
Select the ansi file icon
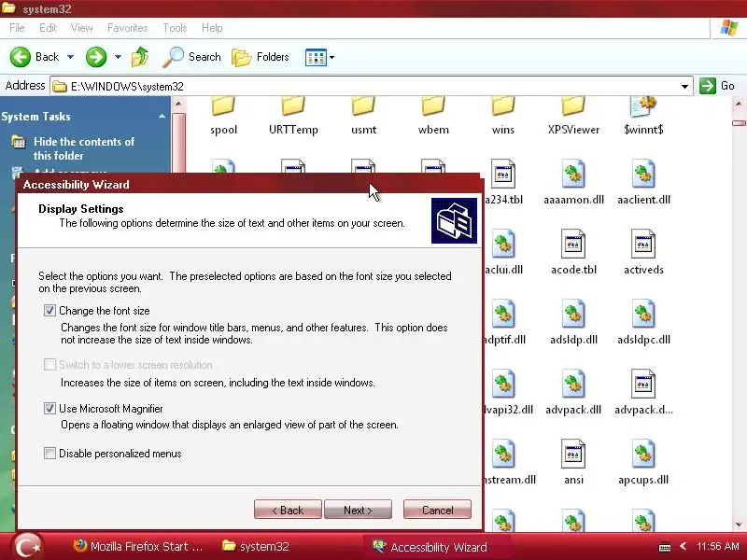click(573, 454)
